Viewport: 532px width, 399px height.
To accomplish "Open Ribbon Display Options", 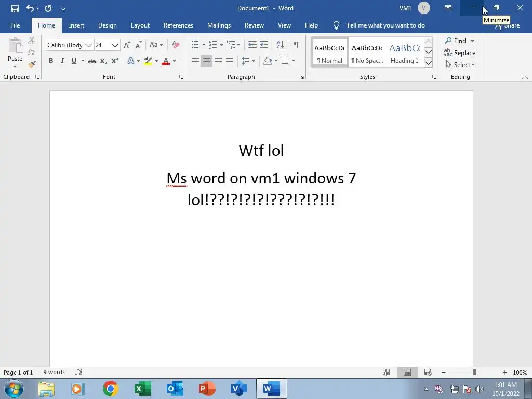I will click(x=448, y=8).
